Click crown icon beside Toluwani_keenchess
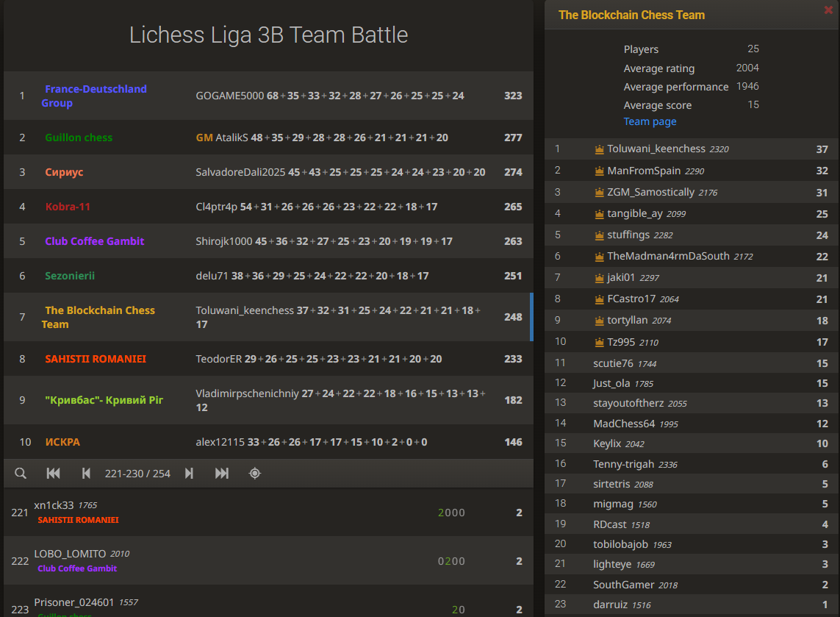This screenshot has width=840, height=617. click(x=600, y=149)
